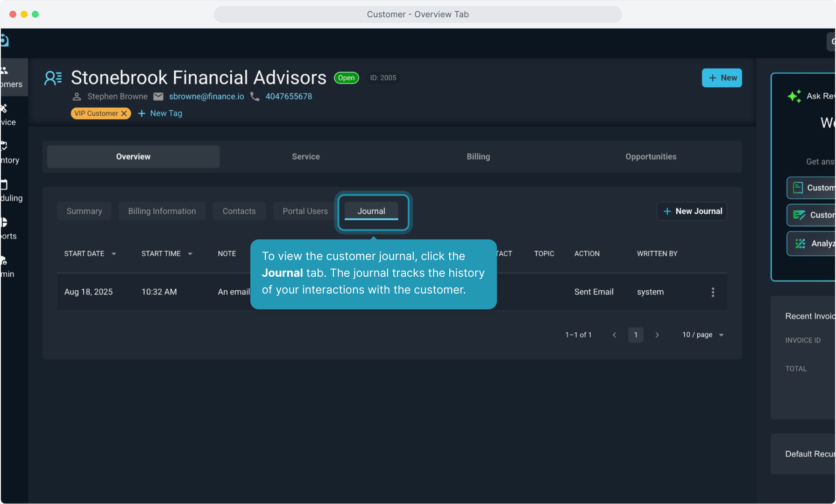Click the envelope email icon
Screen dimensions: 836x504
tap(159, 97)
